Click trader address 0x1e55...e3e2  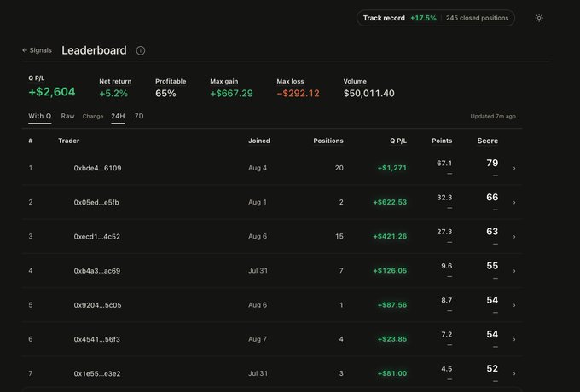[x=97, y=373]
